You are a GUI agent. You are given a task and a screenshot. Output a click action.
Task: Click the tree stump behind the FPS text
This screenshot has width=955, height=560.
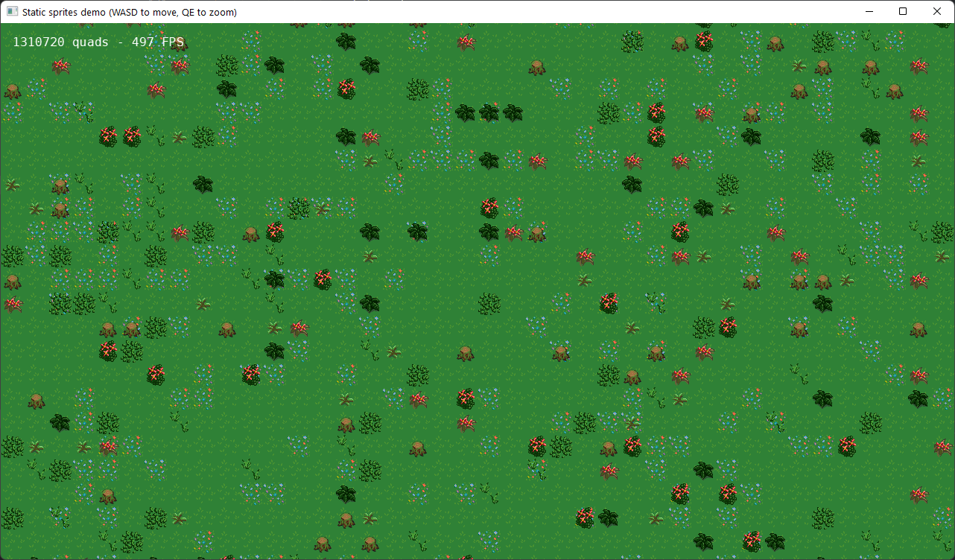179,42
